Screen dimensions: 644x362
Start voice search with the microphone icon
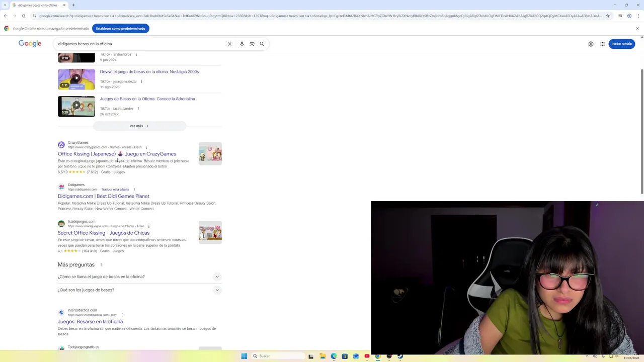[x=242, y=44]
